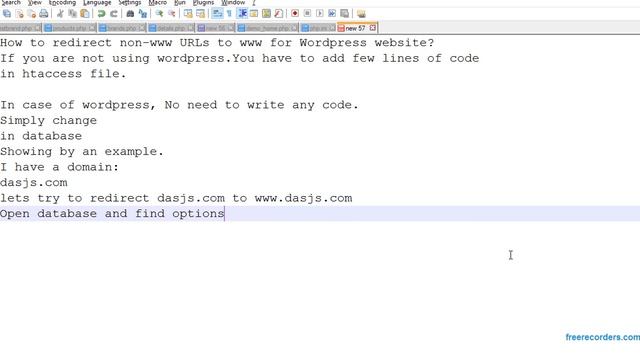Click the Zoom Out magnifier icon

click(x=172, y=14)
